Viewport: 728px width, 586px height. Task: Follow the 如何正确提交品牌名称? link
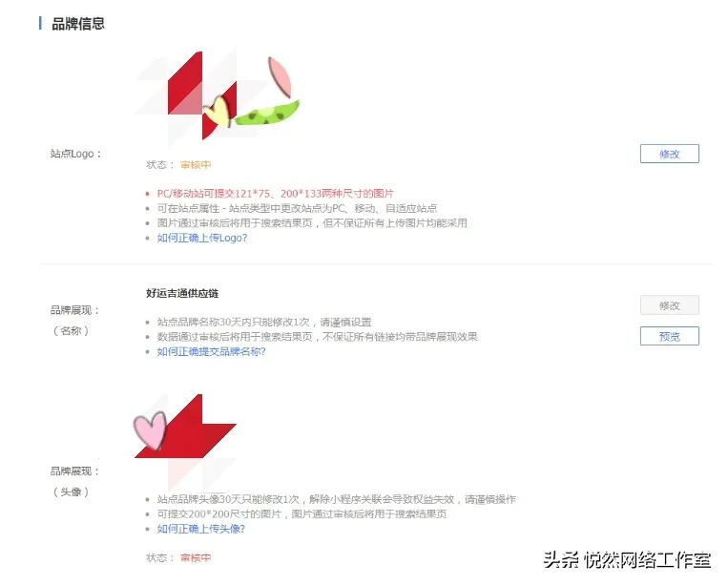pos(211,351)
